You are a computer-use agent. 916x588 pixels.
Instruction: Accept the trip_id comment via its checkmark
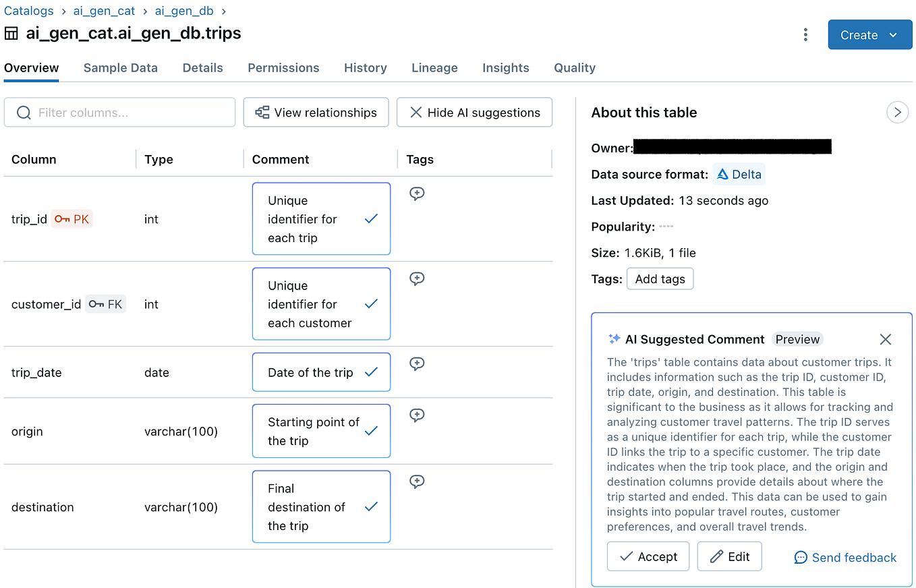pos(371,218)
